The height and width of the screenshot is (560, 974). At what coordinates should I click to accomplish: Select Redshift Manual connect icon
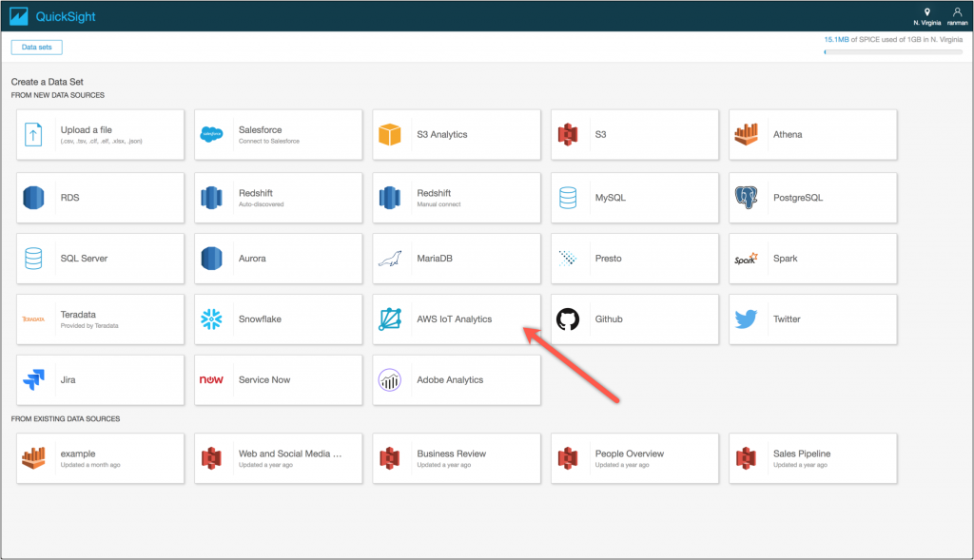tap(389, 198)
